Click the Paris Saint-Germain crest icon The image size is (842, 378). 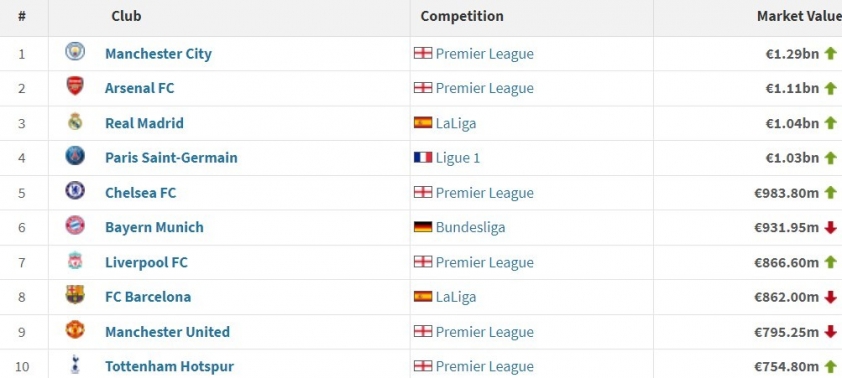(75, 156)
